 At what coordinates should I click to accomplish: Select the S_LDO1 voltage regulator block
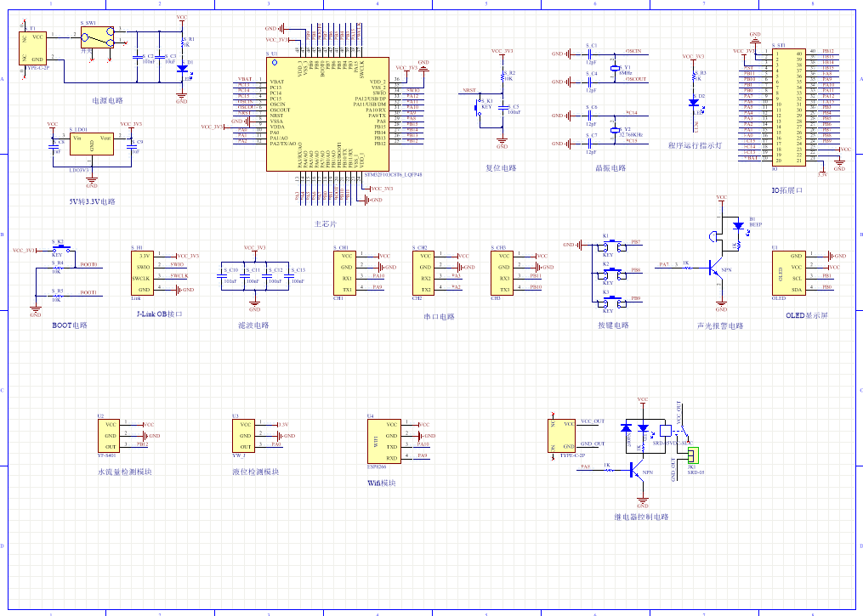[x=92, y=144]
